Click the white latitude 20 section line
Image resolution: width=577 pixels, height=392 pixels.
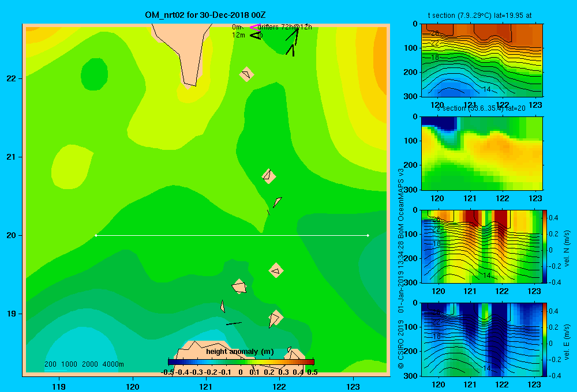[232, 235]
